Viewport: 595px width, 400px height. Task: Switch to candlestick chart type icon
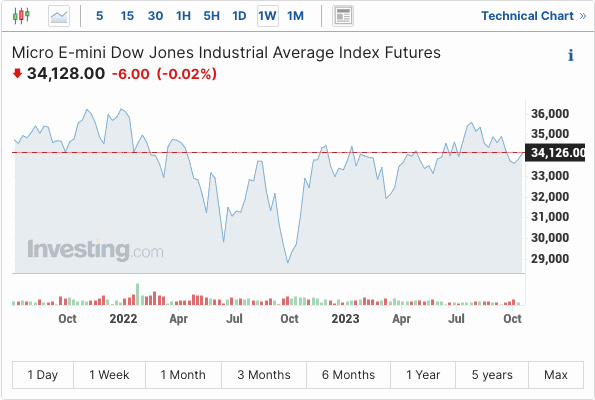[21, 16]
